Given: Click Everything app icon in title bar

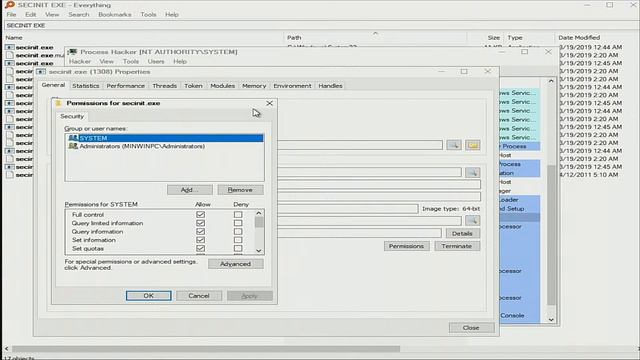Looking at the screenshot, I should [x=9, y=5].
